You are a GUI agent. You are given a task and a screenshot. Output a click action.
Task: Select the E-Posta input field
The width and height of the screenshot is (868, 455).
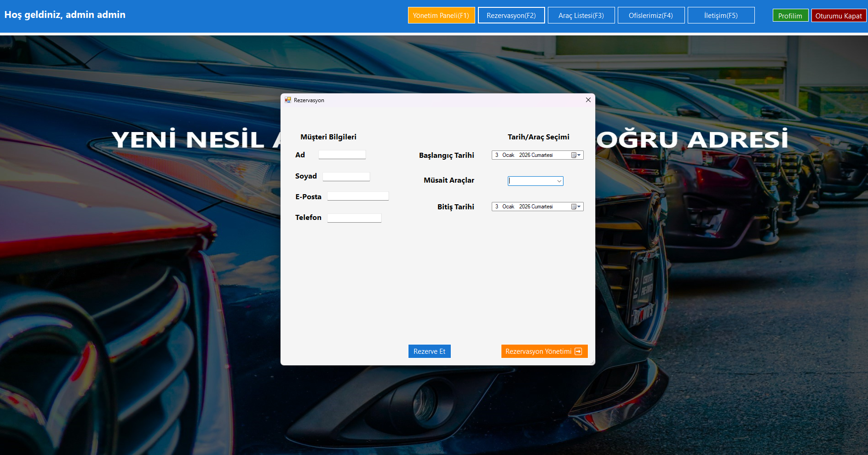[x=358, y=196]
